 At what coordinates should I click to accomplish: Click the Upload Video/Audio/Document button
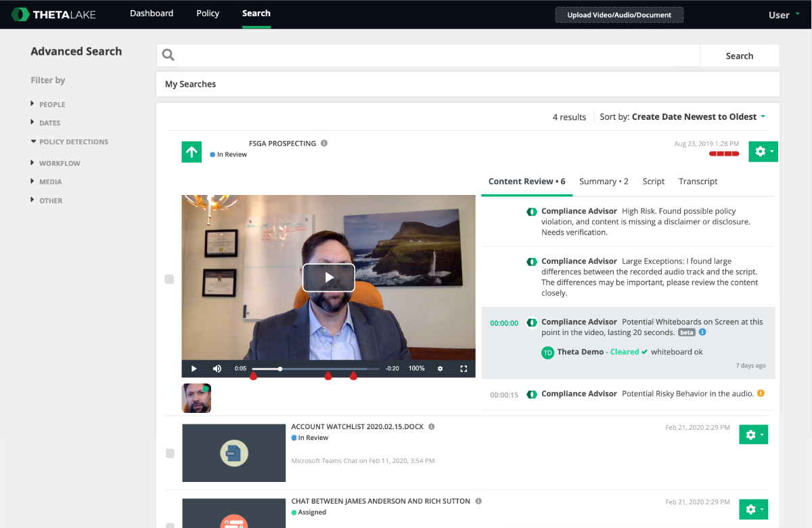(x=619, y=15)
